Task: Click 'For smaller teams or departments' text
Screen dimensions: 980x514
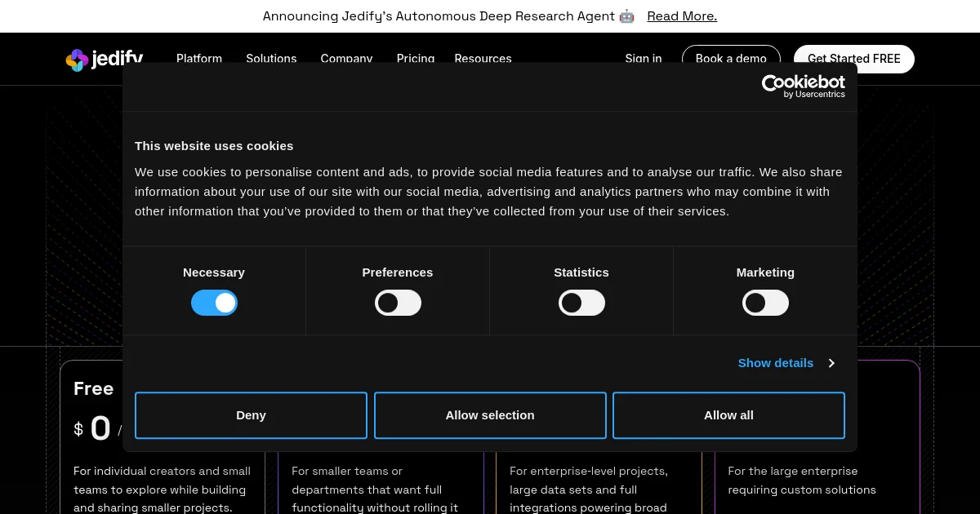Action: pos(375,490)
